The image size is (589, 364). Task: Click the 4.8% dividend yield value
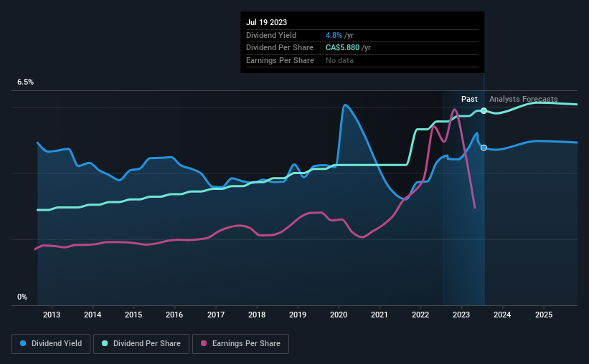pyautogui.click(x=334, y=35)
